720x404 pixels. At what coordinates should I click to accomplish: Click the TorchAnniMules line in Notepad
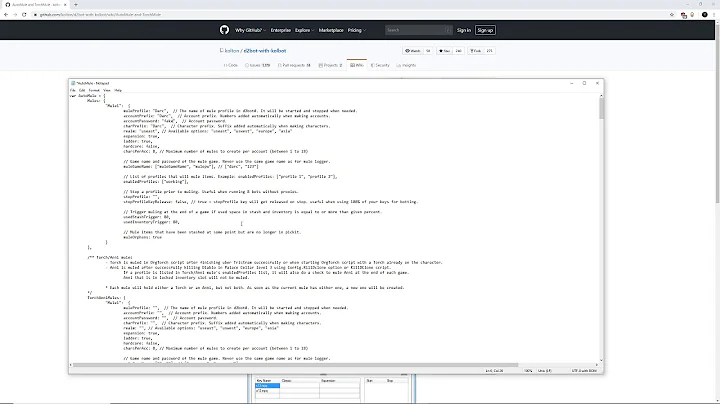106,298
